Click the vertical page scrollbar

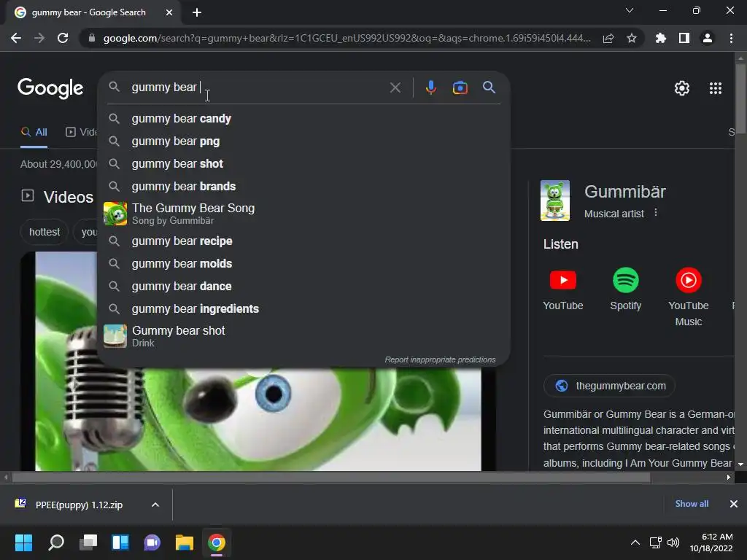[x=740, y=98]
